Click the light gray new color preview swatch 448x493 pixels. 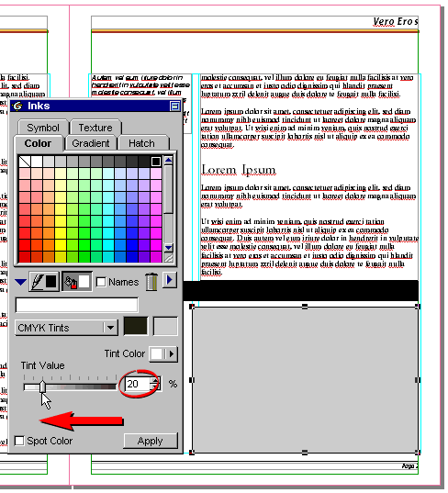click(x=165, y=326)
